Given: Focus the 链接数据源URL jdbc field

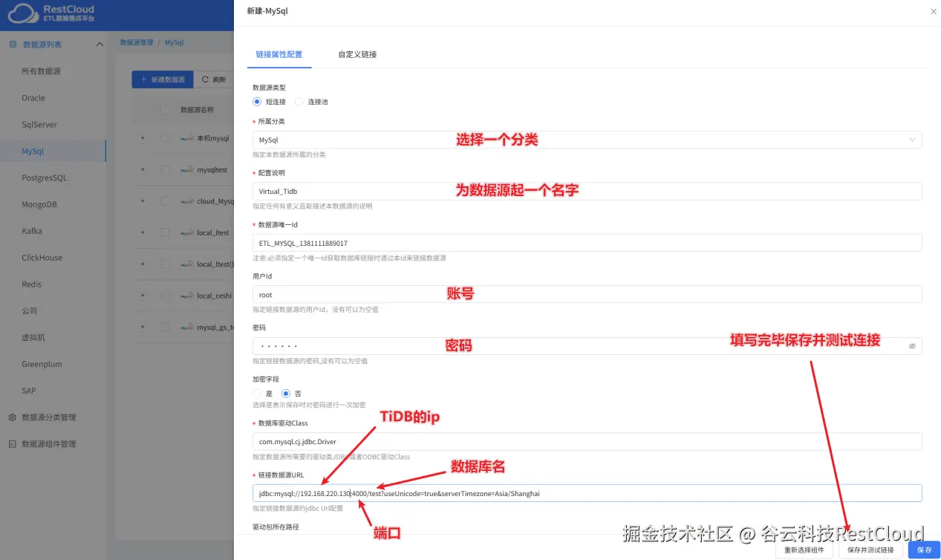Looking at the screenshot, I should [x=587, y=493].
